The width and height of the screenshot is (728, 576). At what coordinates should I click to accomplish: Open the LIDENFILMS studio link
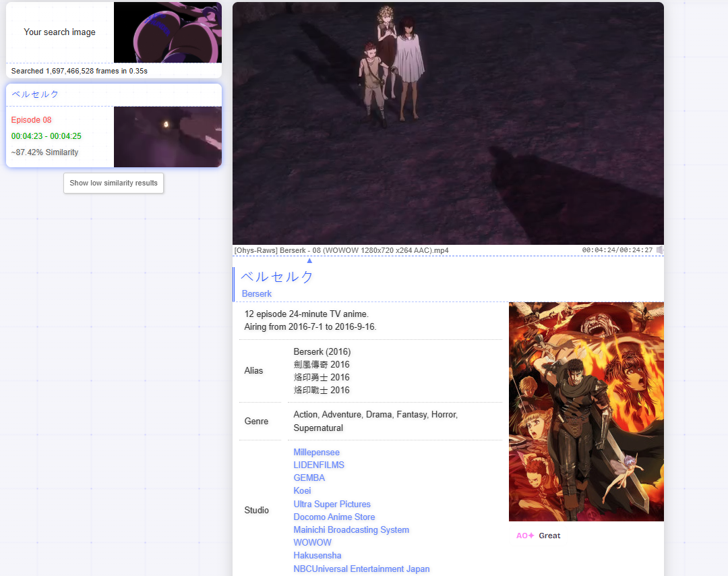[319, 465]
